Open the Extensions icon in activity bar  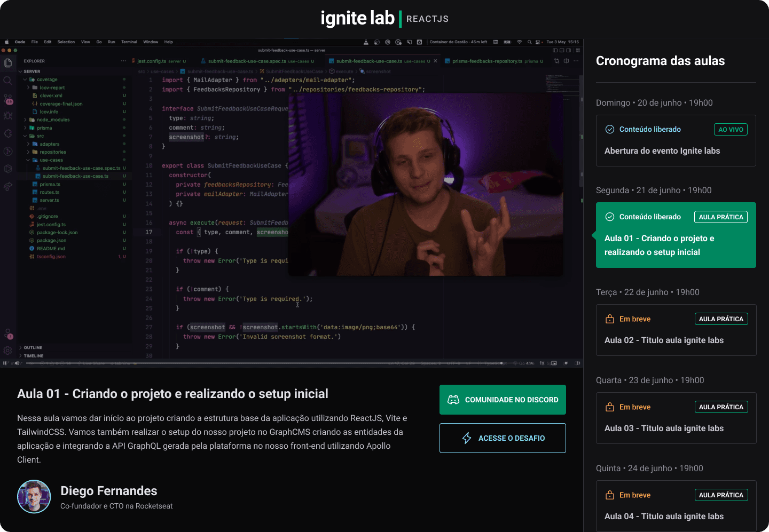click(x=7, y=133)
